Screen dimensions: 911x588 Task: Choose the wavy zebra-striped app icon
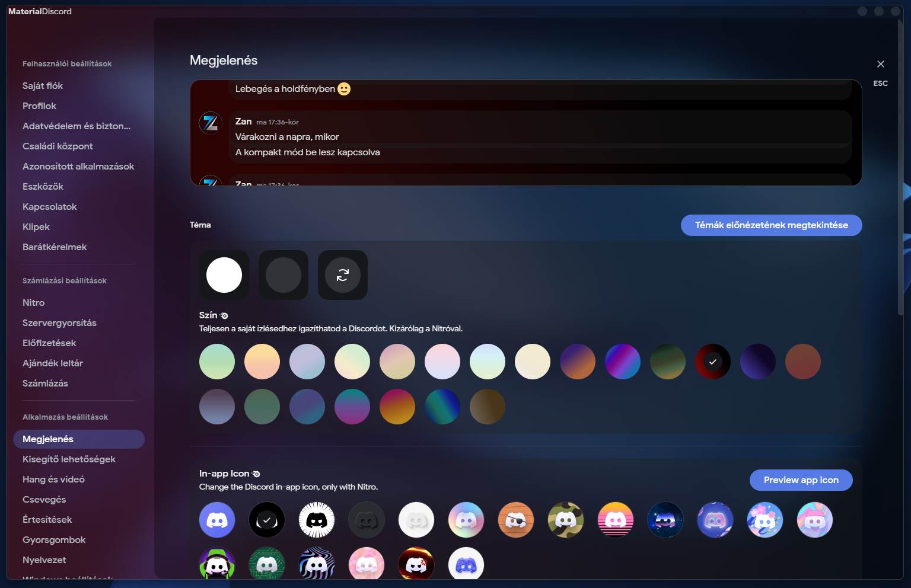click(317, 564)
